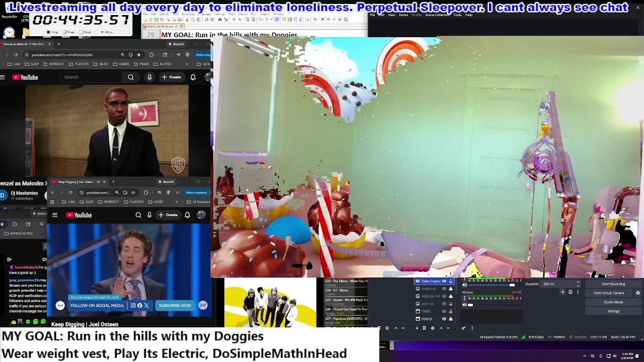Click Action required button in lower browser
The width and height of the screenshot is (644, 362).
tap(196, 193)
